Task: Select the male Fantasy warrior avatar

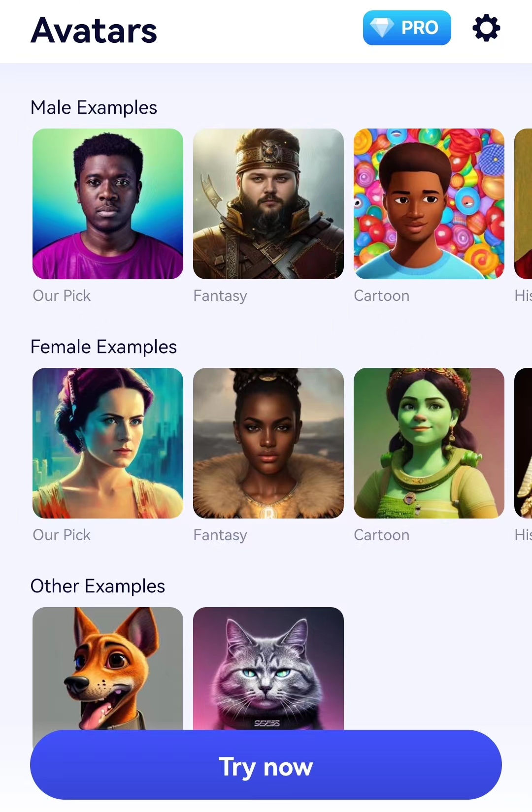Action: click(x=268, y=204)
